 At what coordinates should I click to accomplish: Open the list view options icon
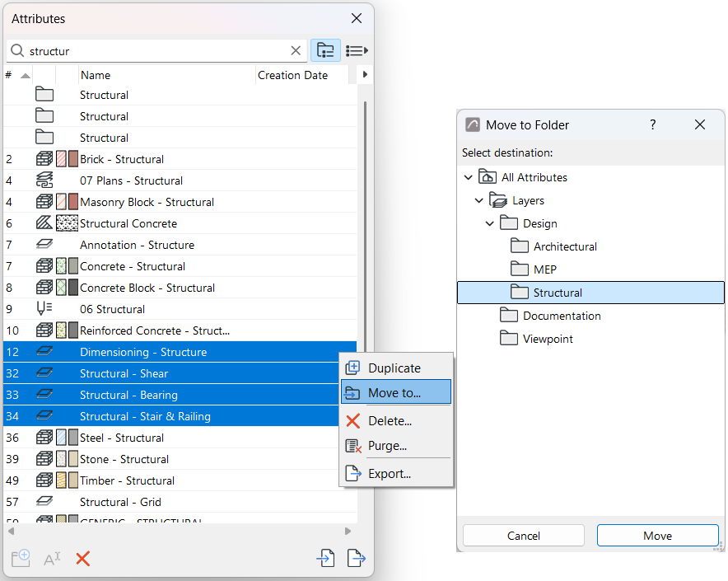tap(357, 50)
